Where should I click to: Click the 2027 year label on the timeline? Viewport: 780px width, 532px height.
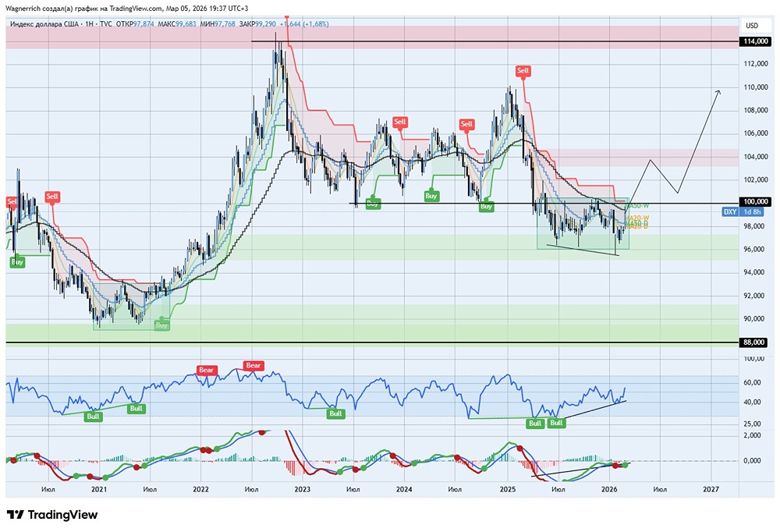(x=711, y=488)
